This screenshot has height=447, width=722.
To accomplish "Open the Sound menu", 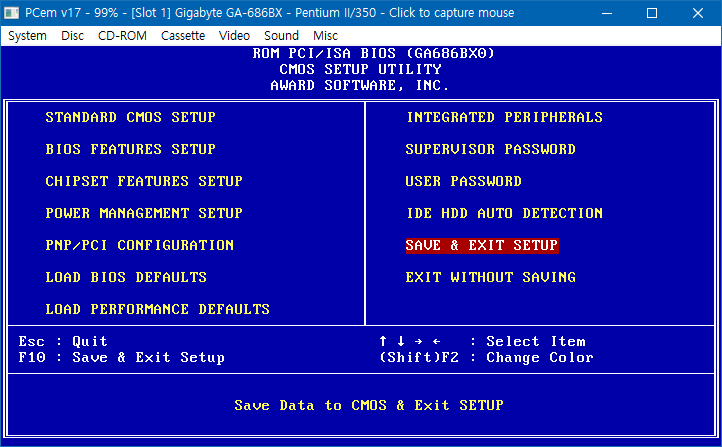I will coord(281,35).
